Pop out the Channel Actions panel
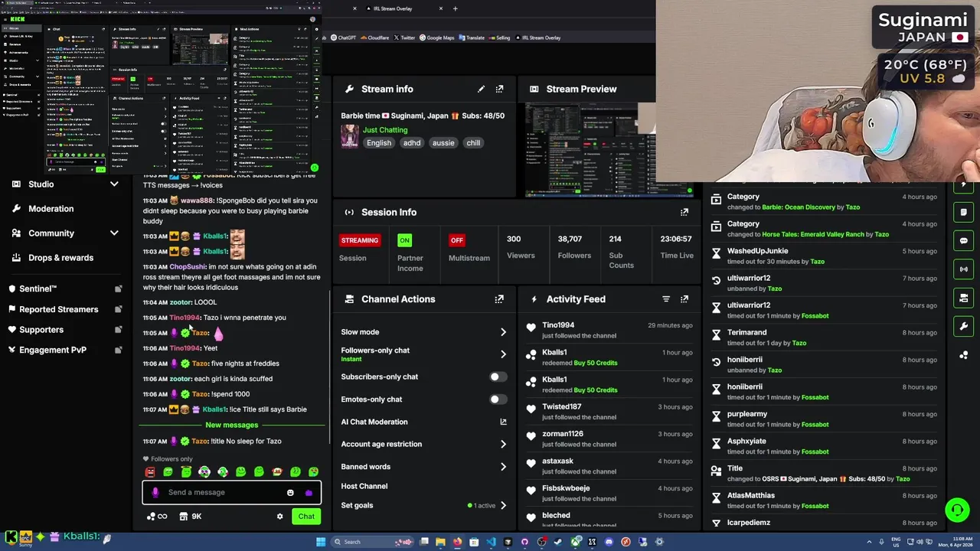The width and height of the screenshot is (980, 551). coord(499,299)
